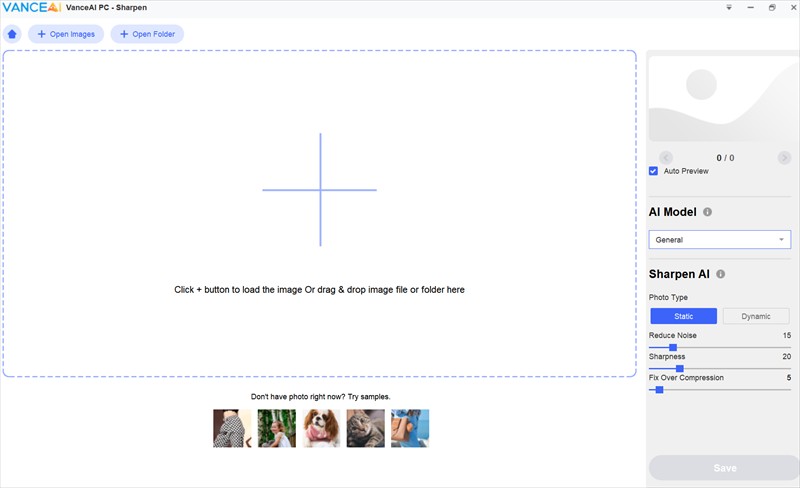Adjust the Reduce Noise slider handle

[x=673, y=347]
